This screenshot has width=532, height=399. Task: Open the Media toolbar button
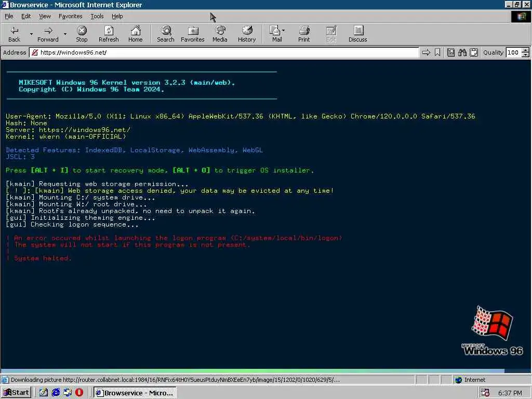(x=220, y=34)
